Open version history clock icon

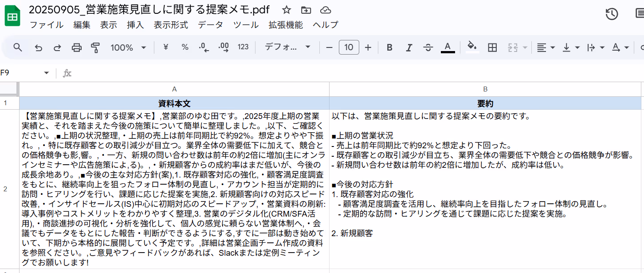tap(612, 14)
